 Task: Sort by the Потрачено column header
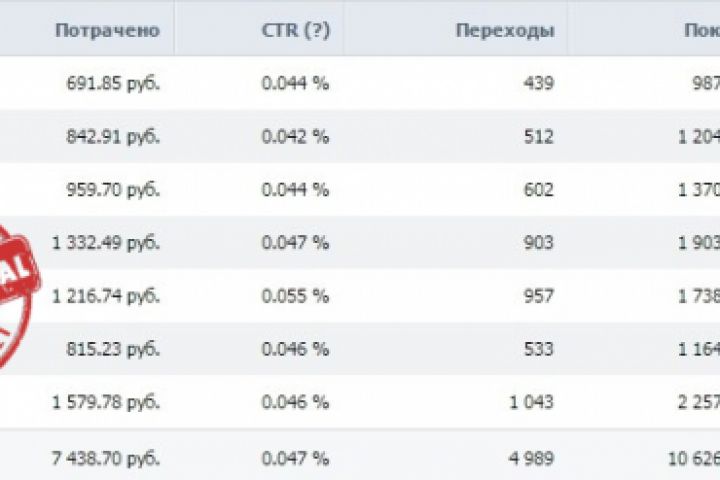tap(107, 30)
